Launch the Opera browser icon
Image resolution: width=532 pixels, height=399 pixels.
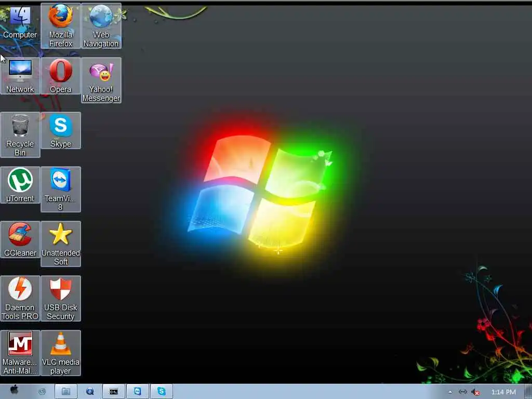pyautogui.click(x=61, y=76)
